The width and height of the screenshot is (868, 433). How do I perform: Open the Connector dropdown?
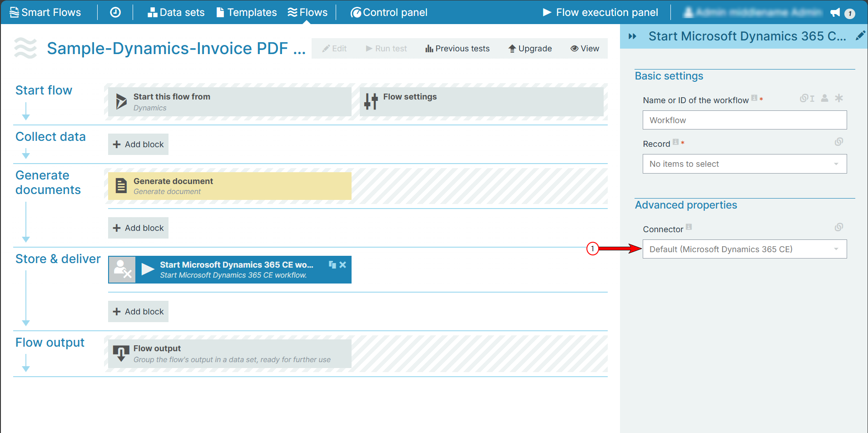[745, 249]
